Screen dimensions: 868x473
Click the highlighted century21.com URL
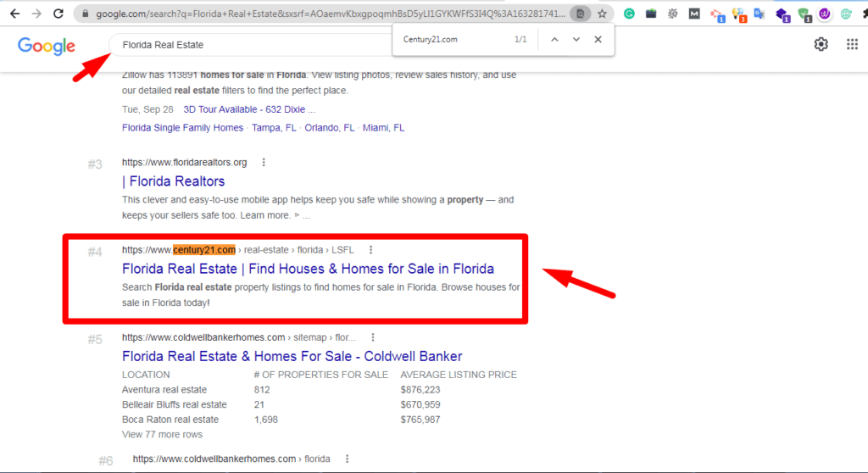click(x=203, y=250)
